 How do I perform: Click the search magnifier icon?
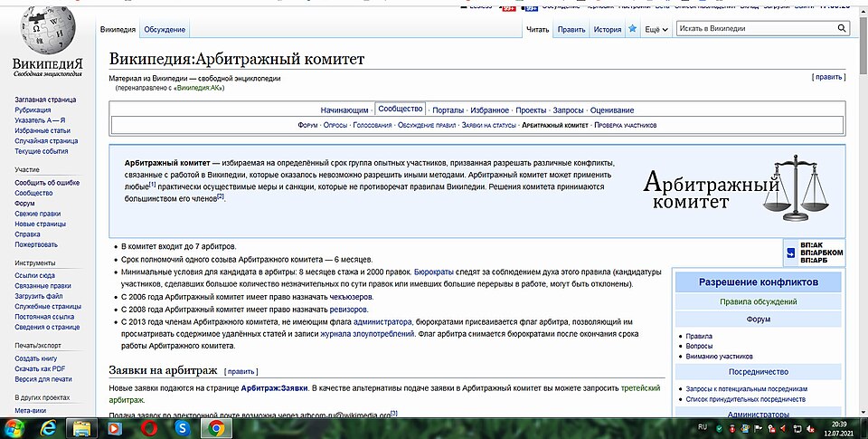tap(842, 28)
